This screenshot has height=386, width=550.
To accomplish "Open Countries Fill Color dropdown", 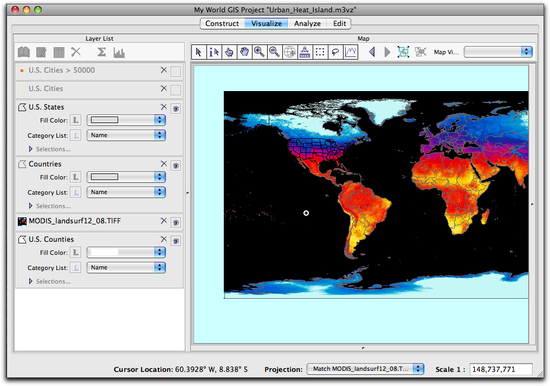I will (x=126, y=177).
